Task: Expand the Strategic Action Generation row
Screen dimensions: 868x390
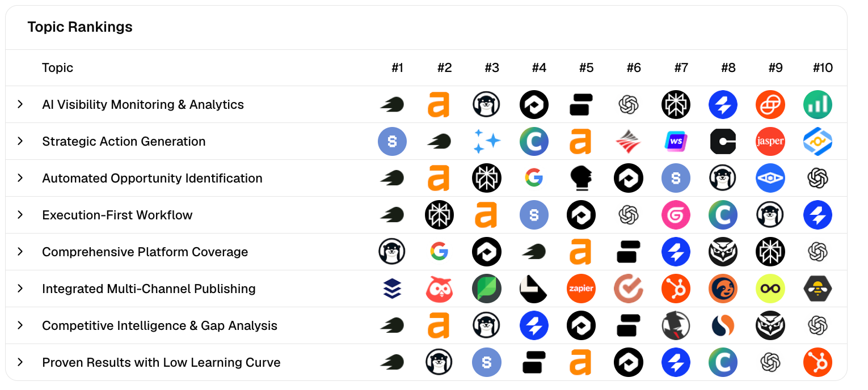Action: (x=20, y=141)
